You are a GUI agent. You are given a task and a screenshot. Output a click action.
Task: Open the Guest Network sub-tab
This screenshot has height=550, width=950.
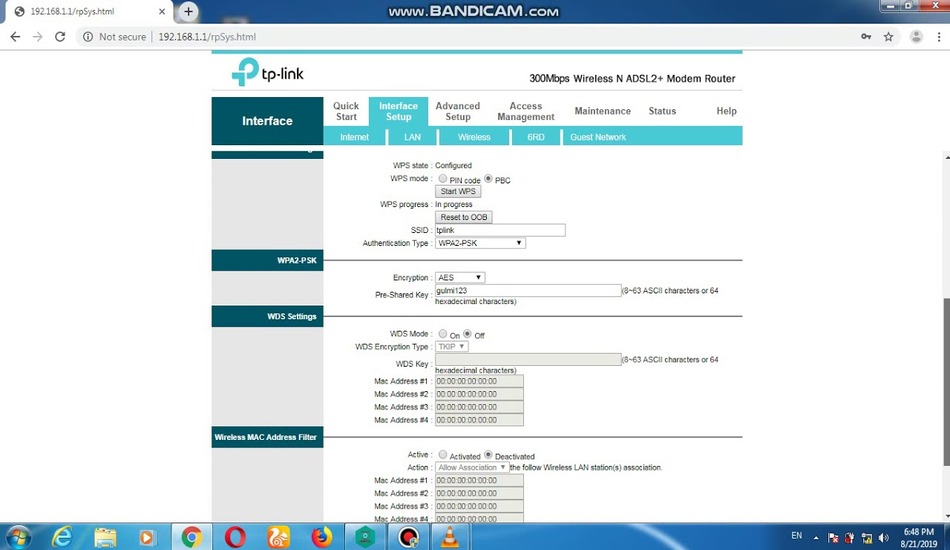point(598,138)
